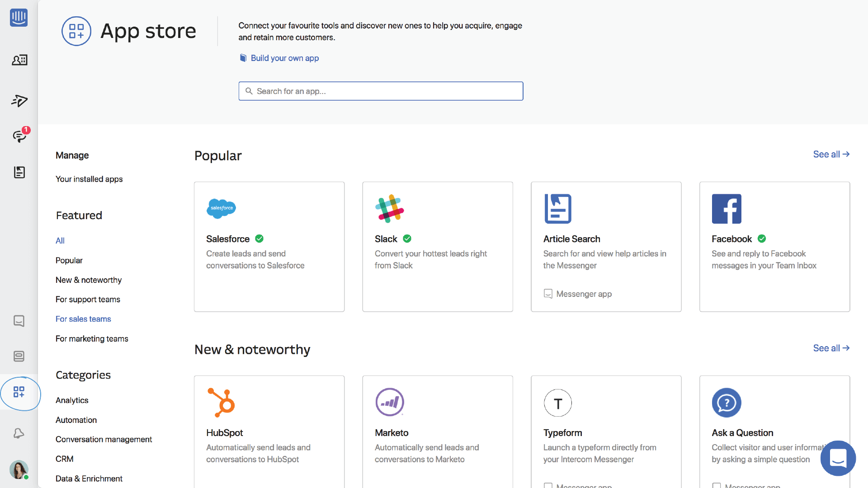This screenshot has width=868, height=488.
Task: Click the Slack app icon
Action: pos(389,208)
